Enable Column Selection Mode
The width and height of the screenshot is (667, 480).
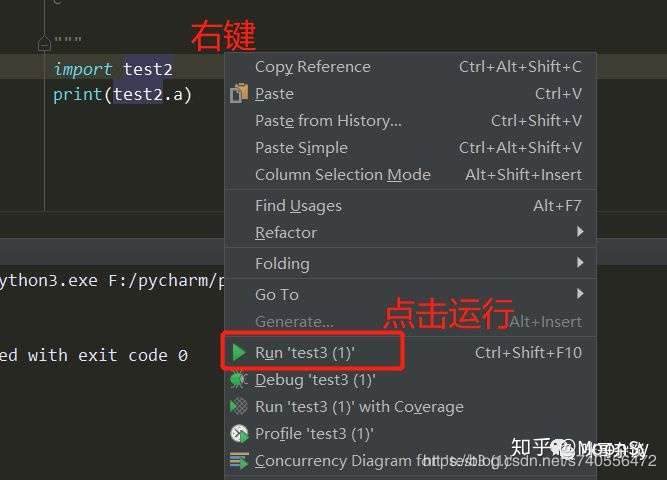[x=342, y=175]
